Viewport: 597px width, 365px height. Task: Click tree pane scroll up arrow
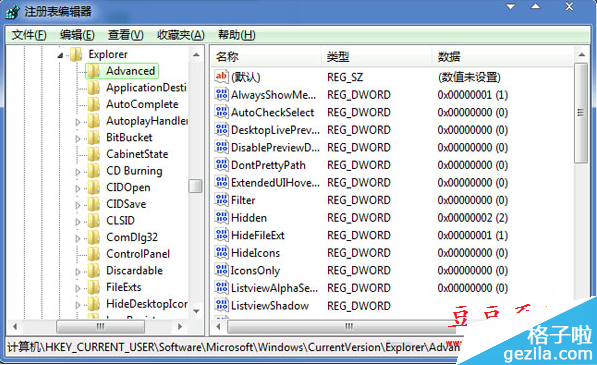196,55
